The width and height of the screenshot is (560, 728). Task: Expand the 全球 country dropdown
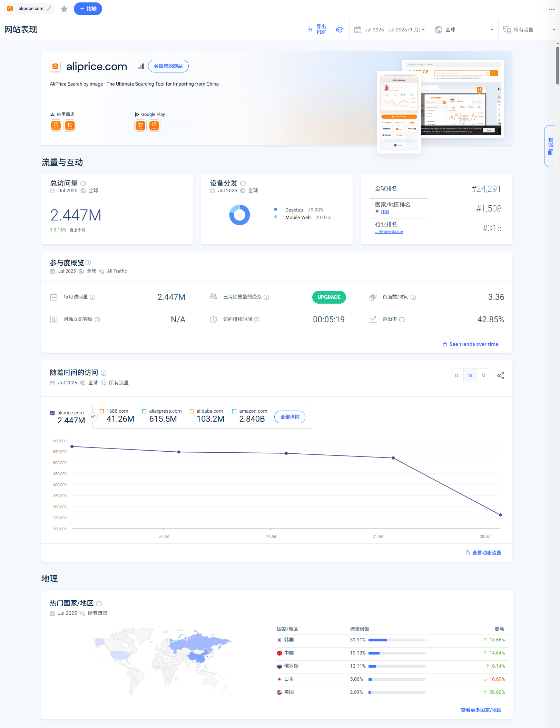464,30
